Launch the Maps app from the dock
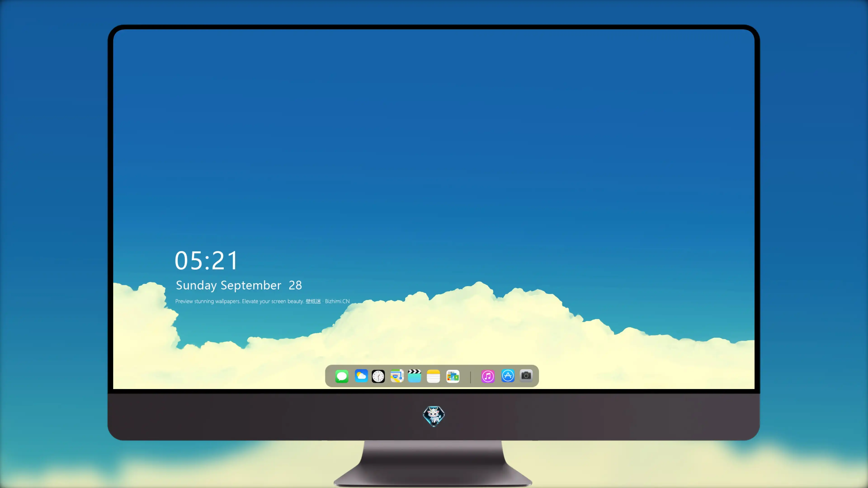Image resolution: width=868 pixels, height=488 pixels. click(x=397, y=376)
